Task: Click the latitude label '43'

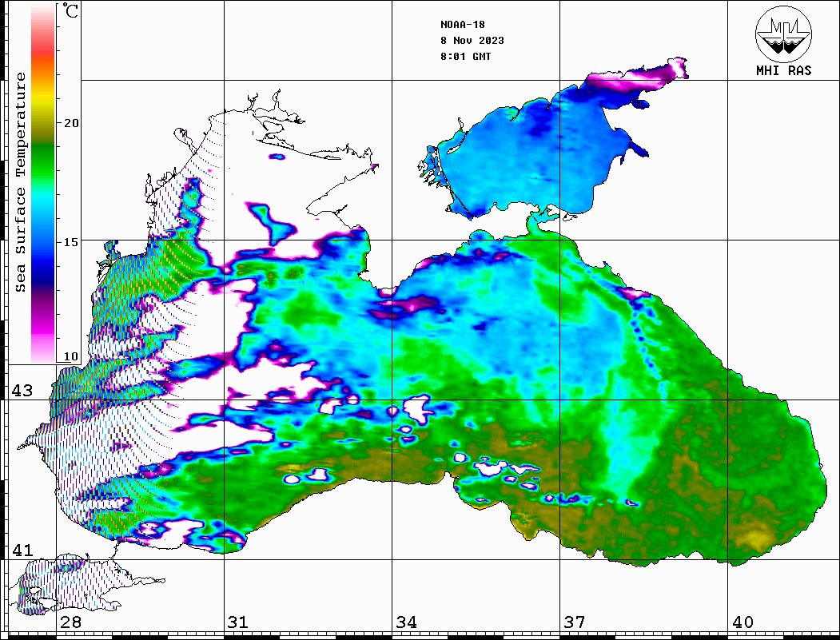Action: [x=22, y=391]
